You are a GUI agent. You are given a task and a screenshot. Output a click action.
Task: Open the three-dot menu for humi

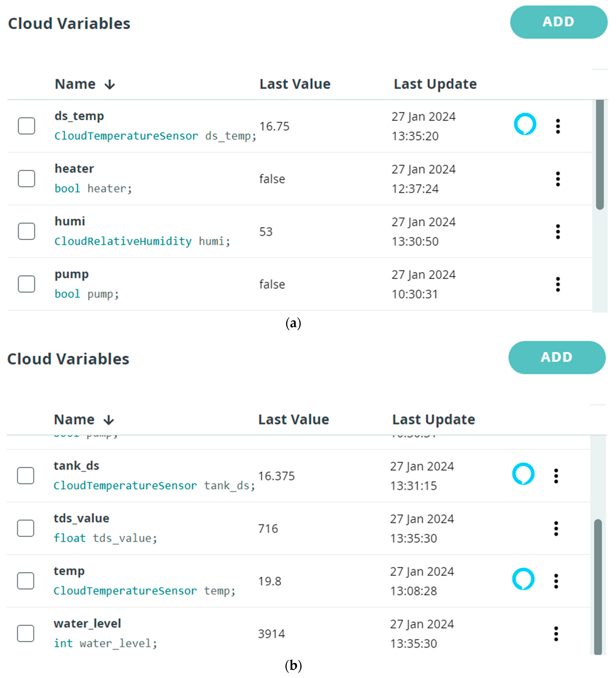(558, 232)
